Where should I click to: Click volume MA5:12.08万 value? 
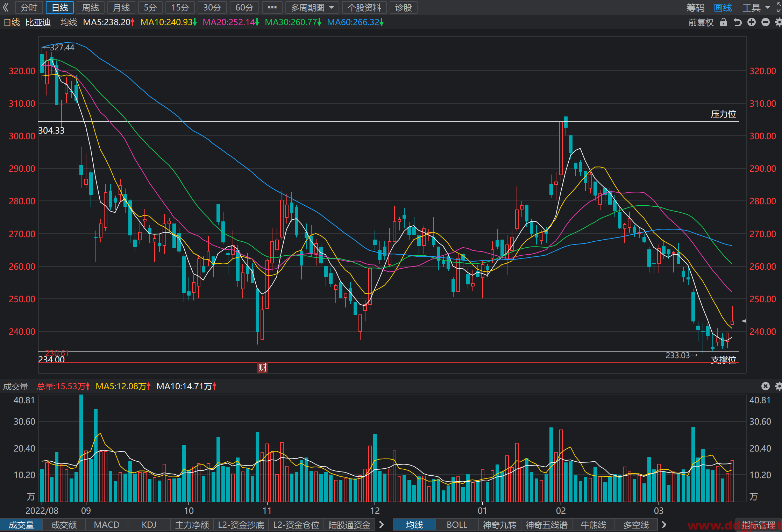click(x=123, y=386)
